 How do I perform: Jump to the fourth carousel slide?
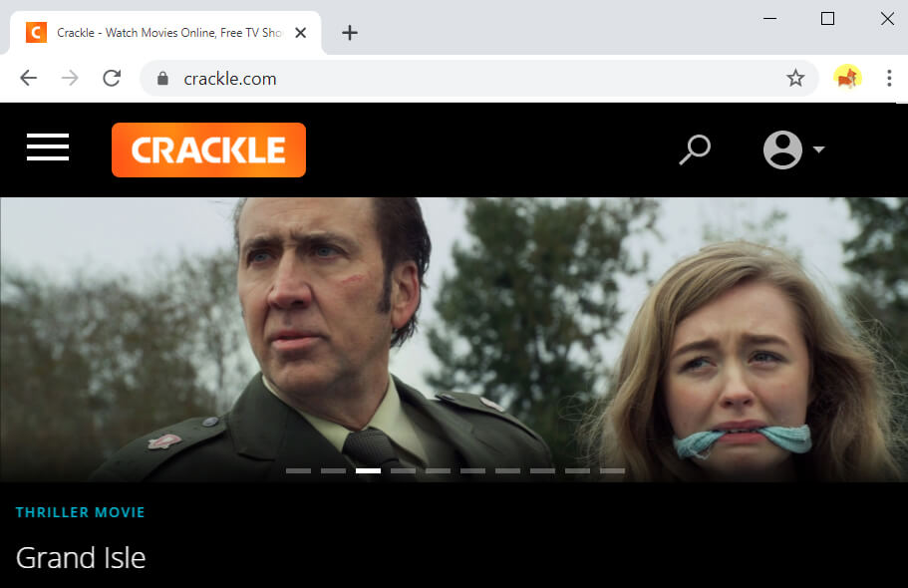click(403, 471)
